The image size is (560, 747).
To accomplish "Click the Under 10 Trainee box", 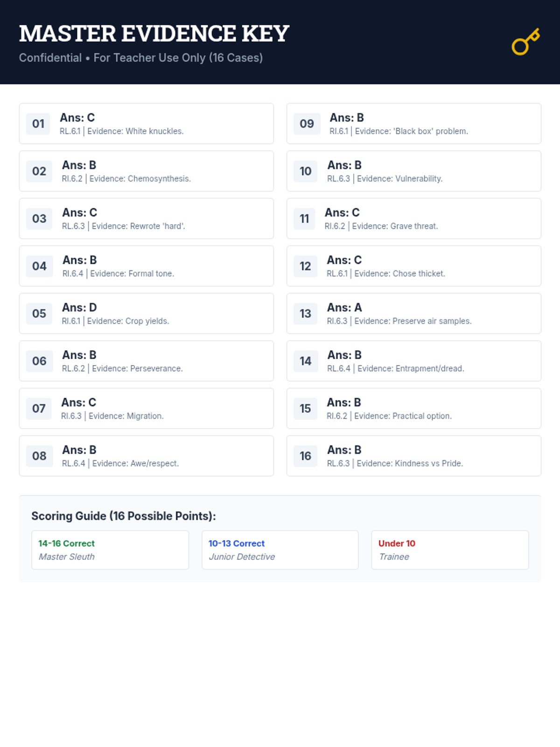I will click(450, 550).
